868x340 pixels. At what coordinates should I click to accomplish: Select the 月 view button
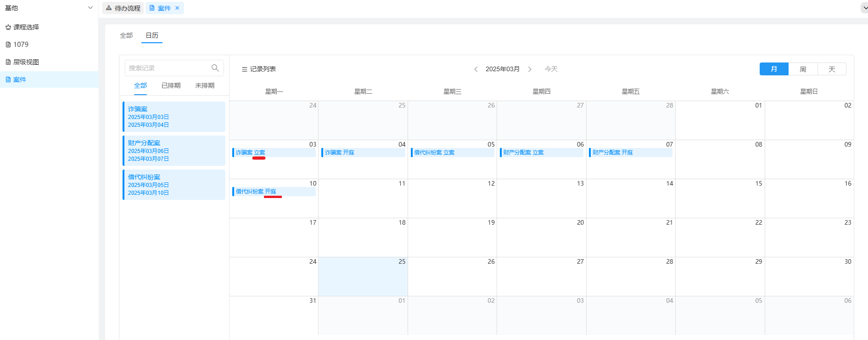click(774, 69)
